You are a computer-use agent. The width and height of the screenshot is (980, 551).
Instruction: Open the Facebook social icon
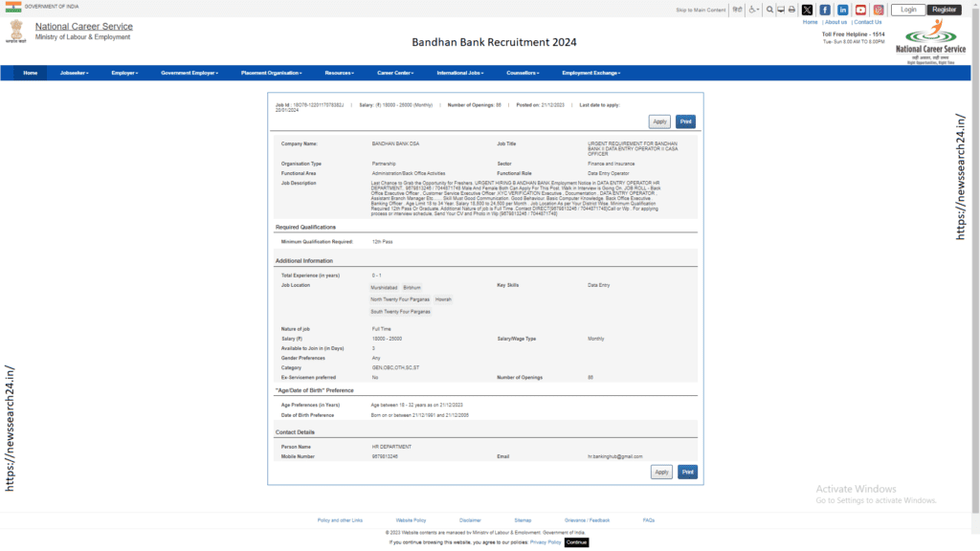click(x=825, y=10)
